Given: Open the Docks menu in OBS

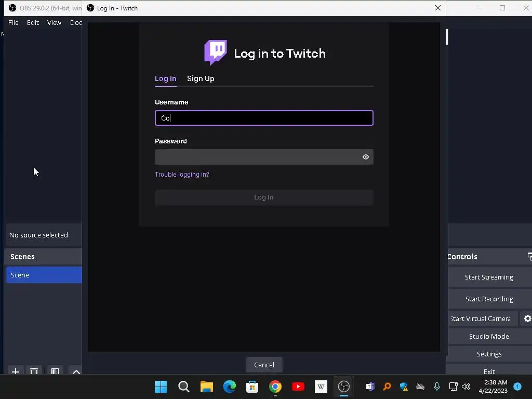Looking at the screenshot, I should [x=76, y=22].
